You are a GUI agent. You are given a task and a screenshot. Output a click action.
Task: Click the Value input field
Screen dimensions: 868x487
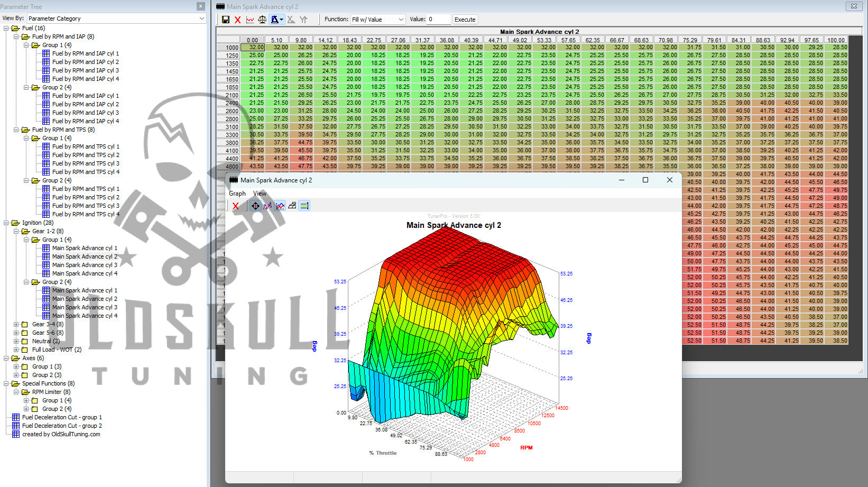pos(438,20)
